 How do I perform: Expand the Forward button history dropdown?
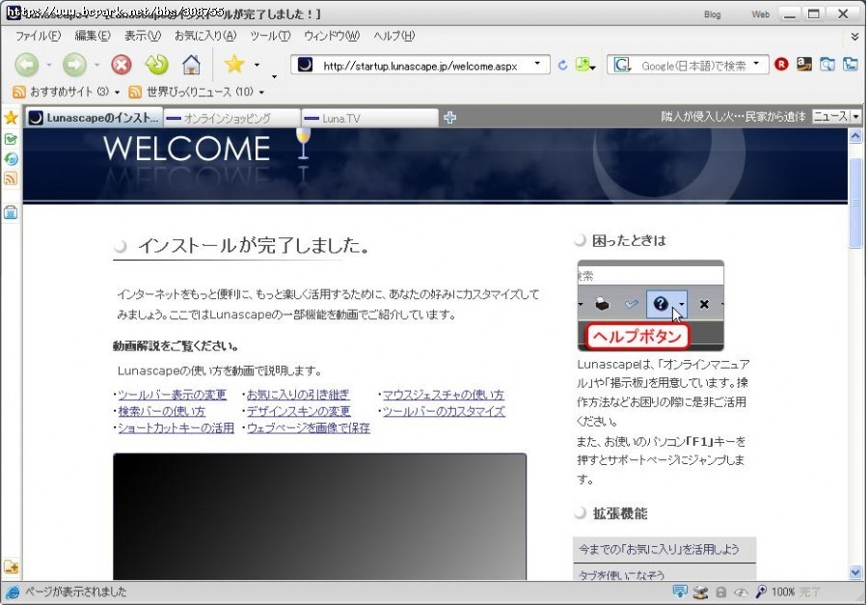pos(96,66)
